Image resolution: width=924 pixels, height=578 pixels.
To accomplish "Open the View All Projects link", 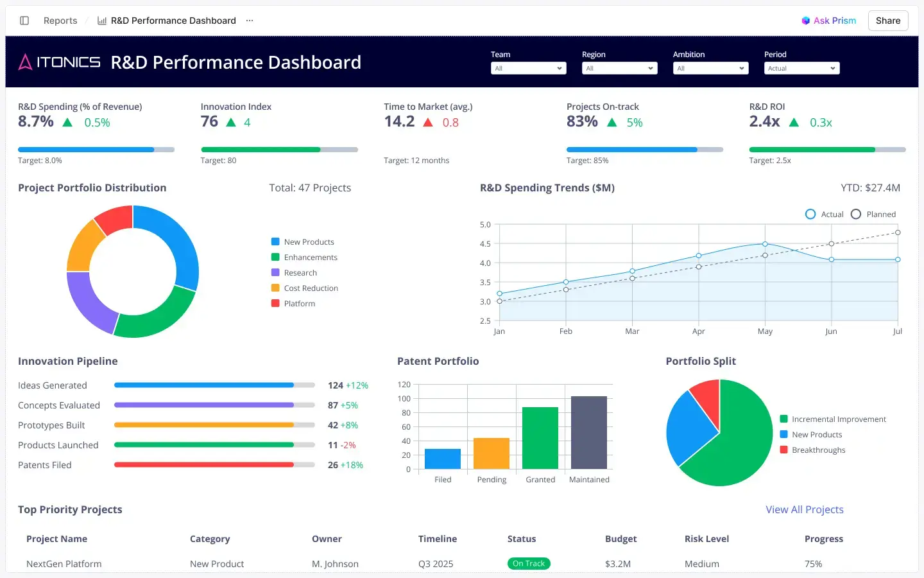I will point(805,509).
